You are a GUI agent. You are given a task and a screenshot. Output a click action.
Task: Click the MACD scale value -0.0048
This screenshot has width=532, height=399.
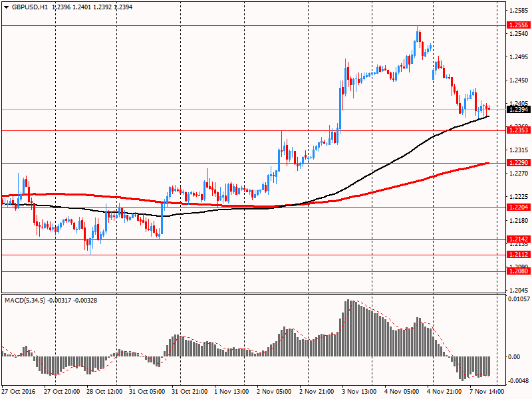pos(519,380)
